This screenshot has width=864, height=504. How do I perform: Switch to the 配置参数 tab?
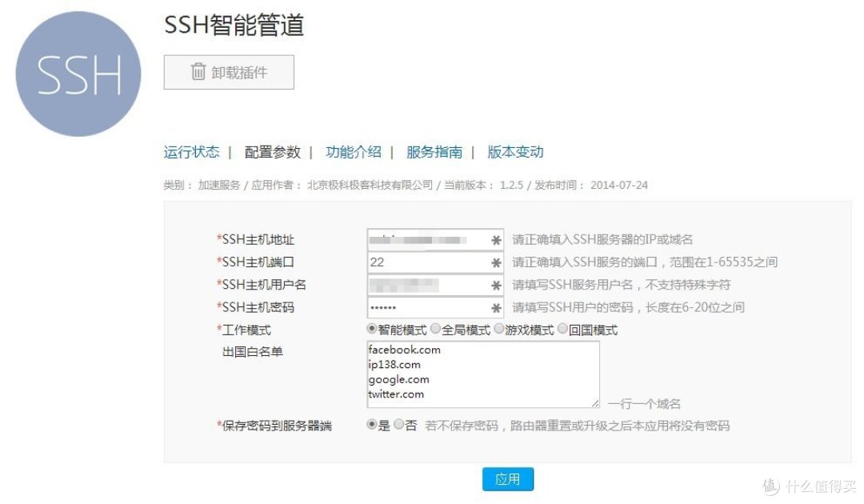click(272, 152)
